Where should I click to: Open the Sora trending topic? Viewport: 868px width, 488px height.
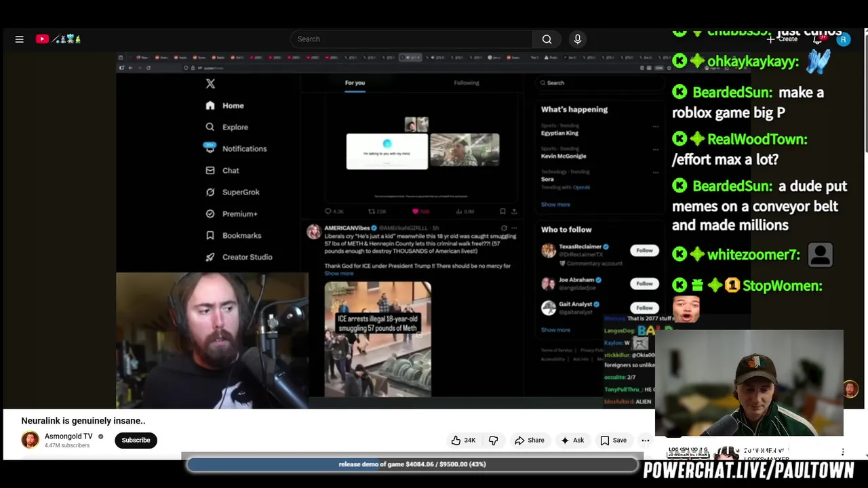(x=547, y=180)
